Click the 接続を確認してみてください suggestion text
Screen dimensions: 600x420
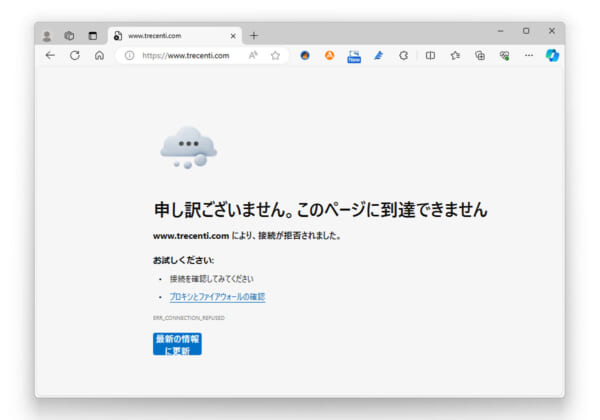(212, 279)
